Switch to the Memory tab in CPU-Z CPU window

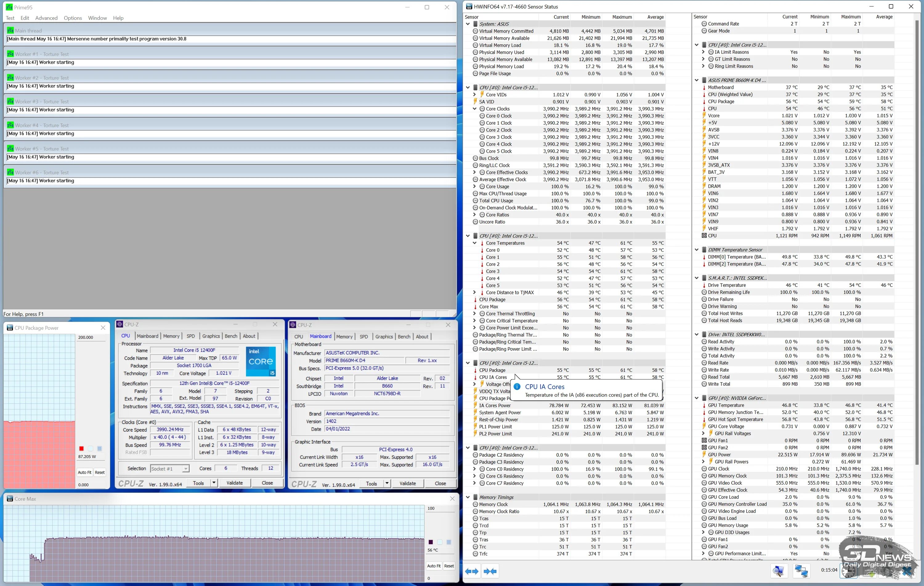(171, 336)
